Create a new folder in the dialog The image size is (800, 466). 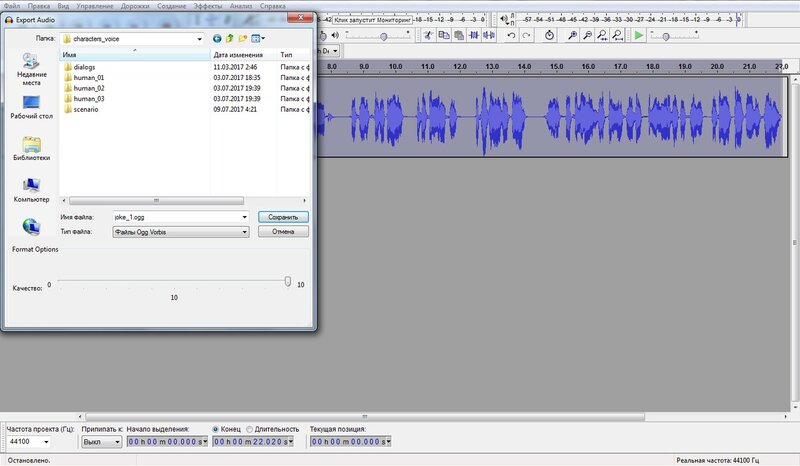coord(243,38)
